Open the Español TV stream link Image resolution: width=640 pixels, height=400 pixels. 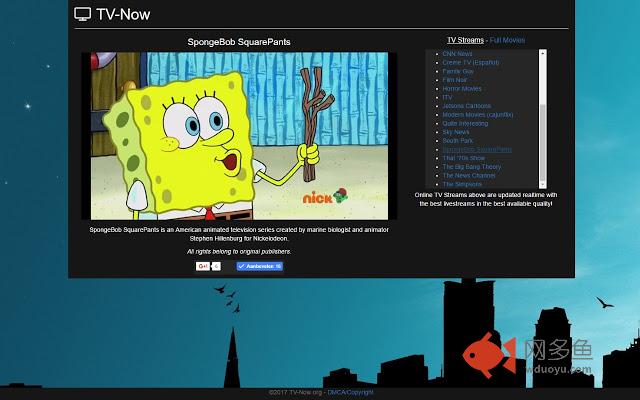pos(471,62)
